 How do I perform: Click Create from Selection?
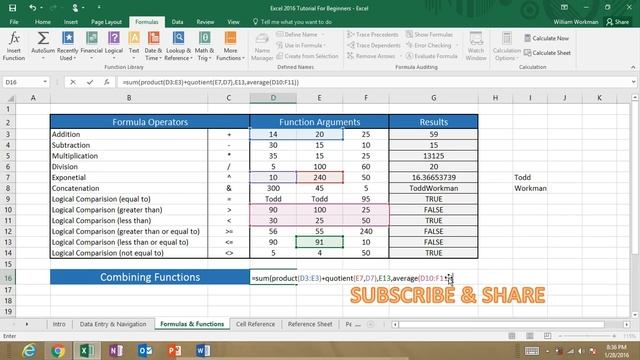click(x=307, y=56)
